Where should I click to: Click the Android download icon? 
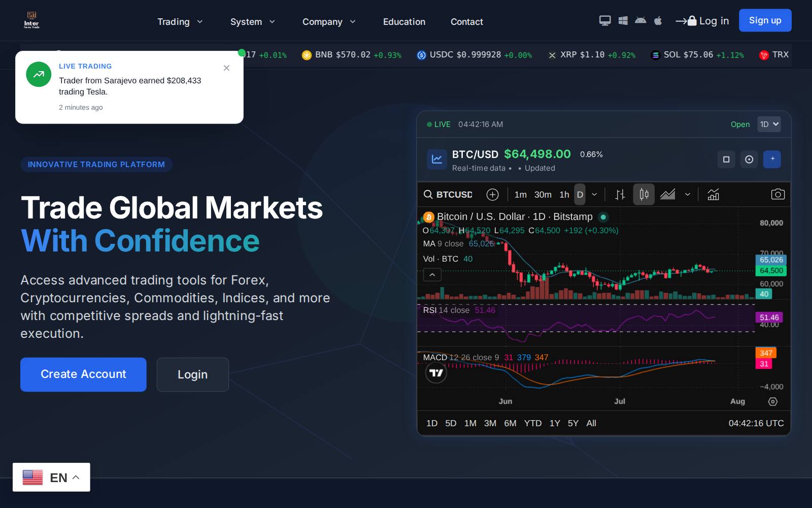pyautogui.click(x=640, y=21)
